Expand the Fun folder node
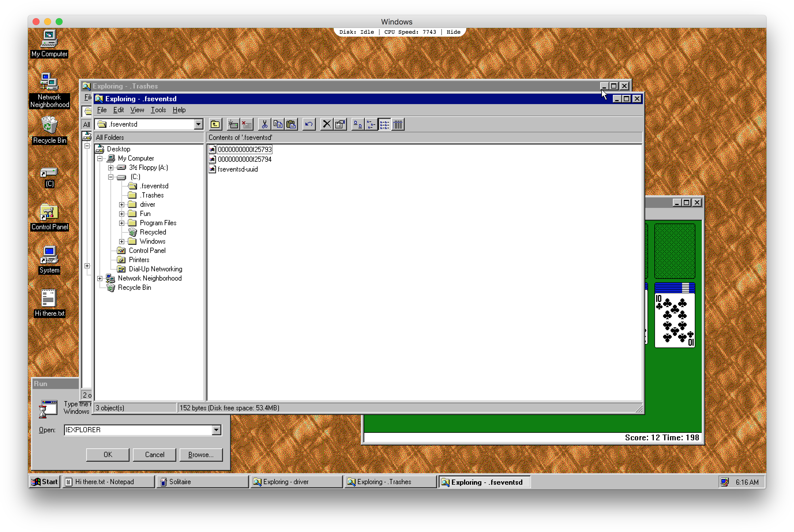 (121, 214)
